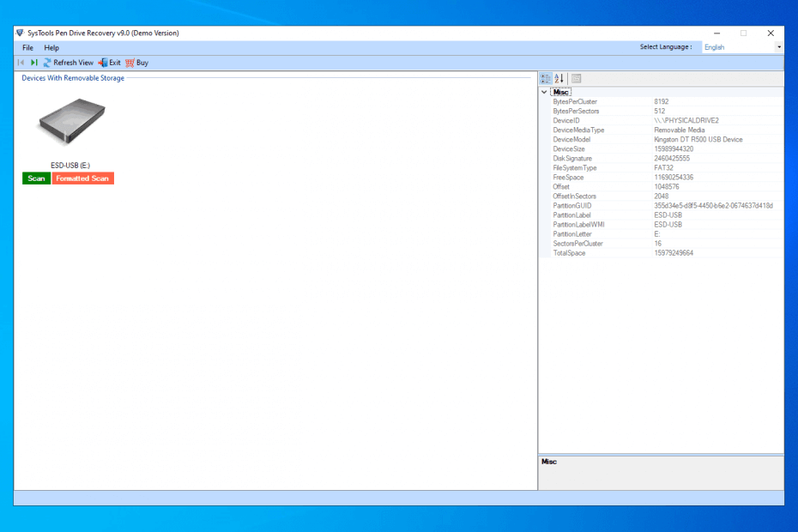Click the Property Pages icon
Viewport: 798px width, 532px height.
[x=576, y=78]
